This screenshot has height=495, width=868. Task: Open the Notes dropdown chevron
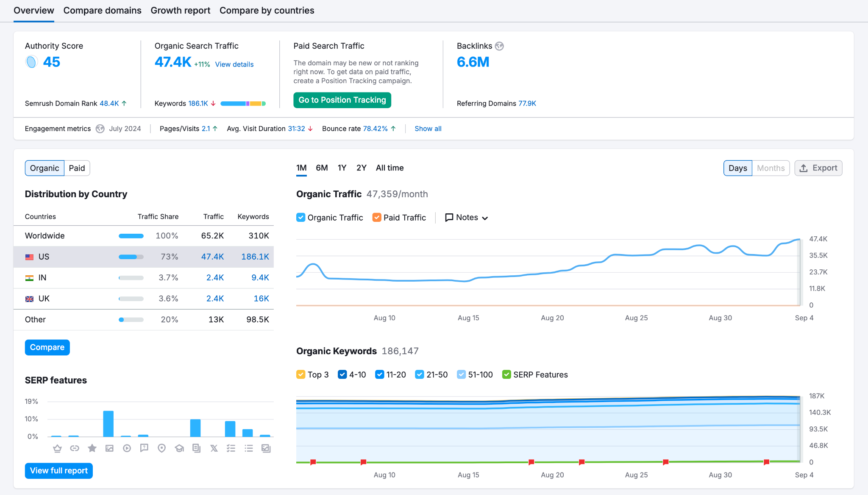pyautogui.click(x=485, y=218)
